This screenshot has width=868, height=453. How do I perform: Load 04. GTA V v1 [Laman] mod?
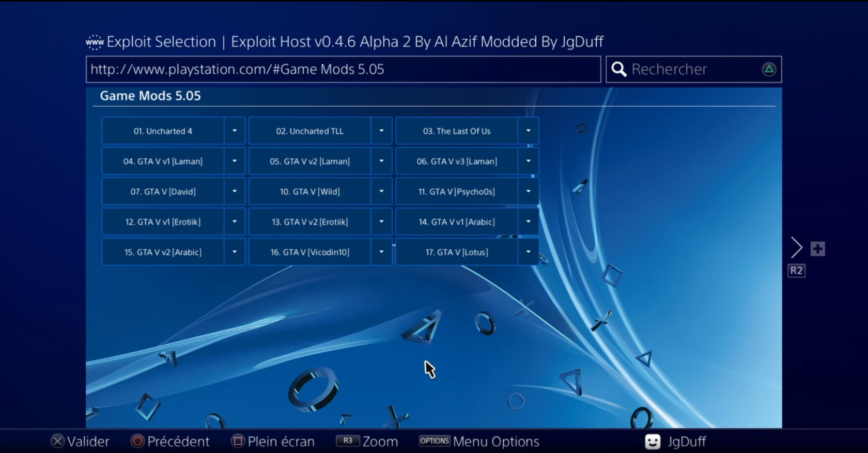(163, 161)
